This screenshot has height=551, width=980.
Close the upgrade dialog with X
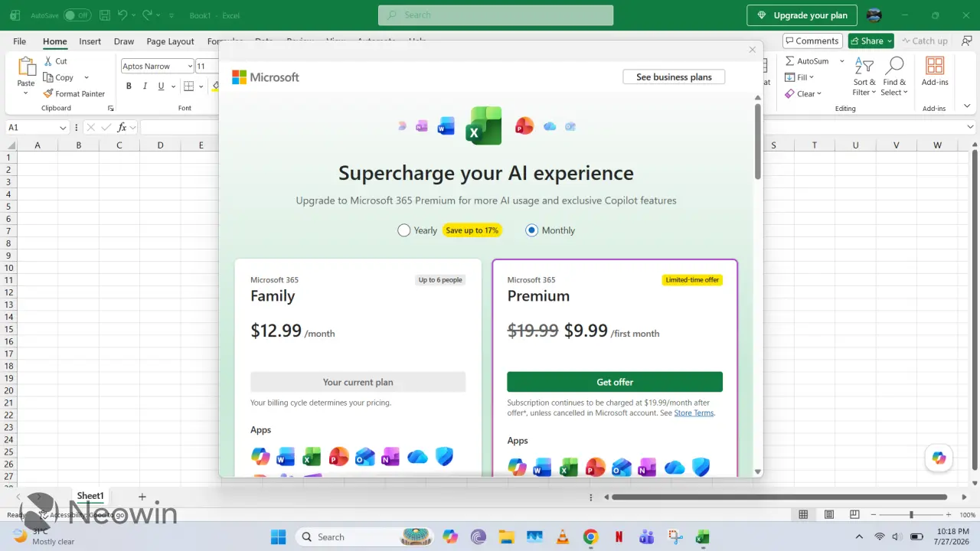pos(752,50)
